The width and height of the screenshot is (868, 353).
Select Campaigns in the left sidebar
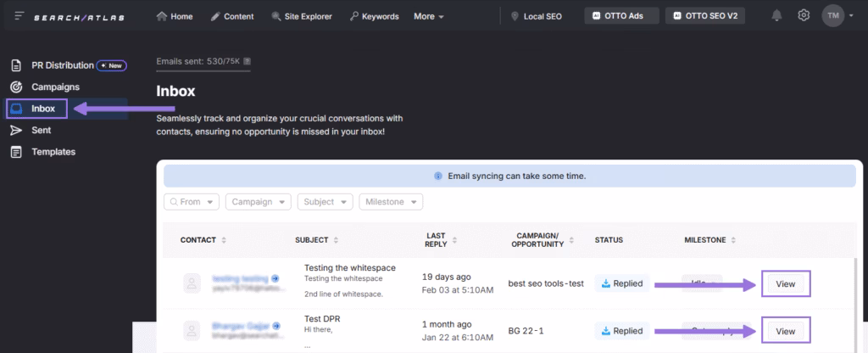point(55,87)
